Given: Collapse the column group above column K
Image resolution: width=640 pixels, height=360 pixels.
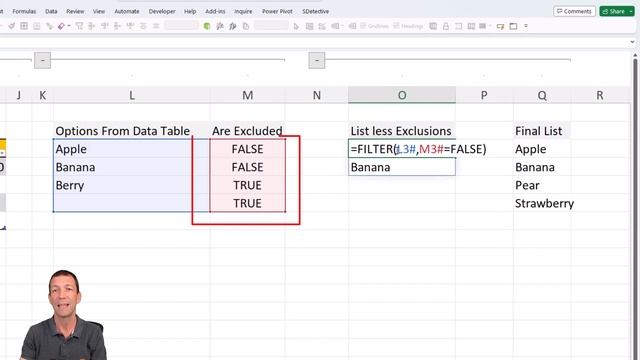Looking at the screenshot, I should (42, 60).
